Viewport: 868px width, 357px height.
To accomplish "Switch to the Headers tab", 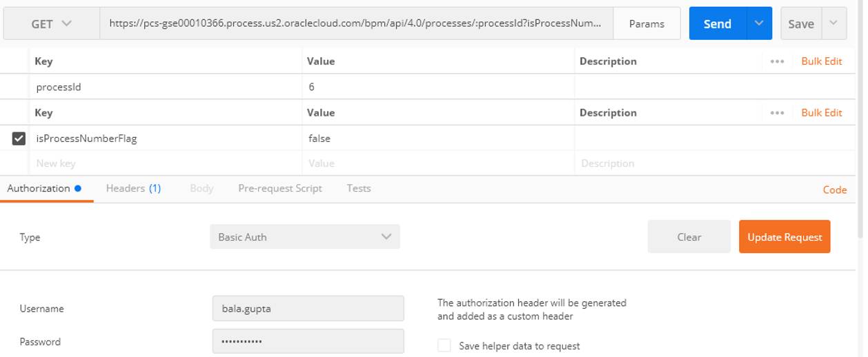I will 133,188.
